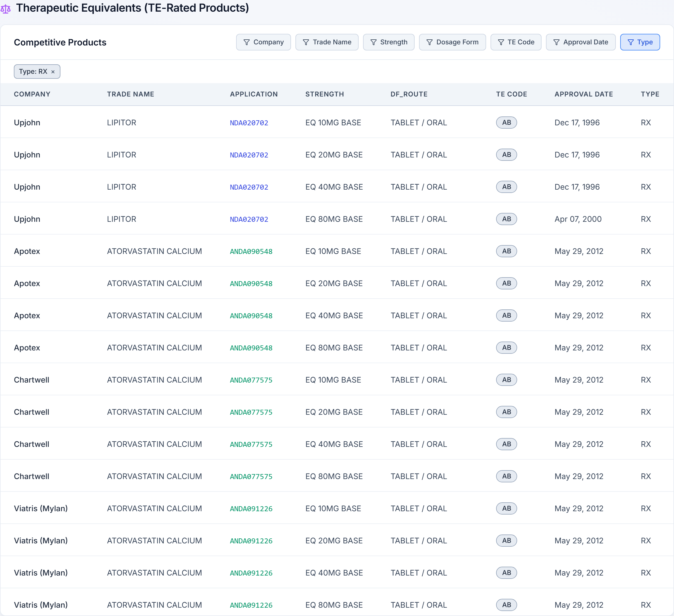
Task: Click AB badge in Apotex EQ 20MG row
Action: click(x=507, y=283)
